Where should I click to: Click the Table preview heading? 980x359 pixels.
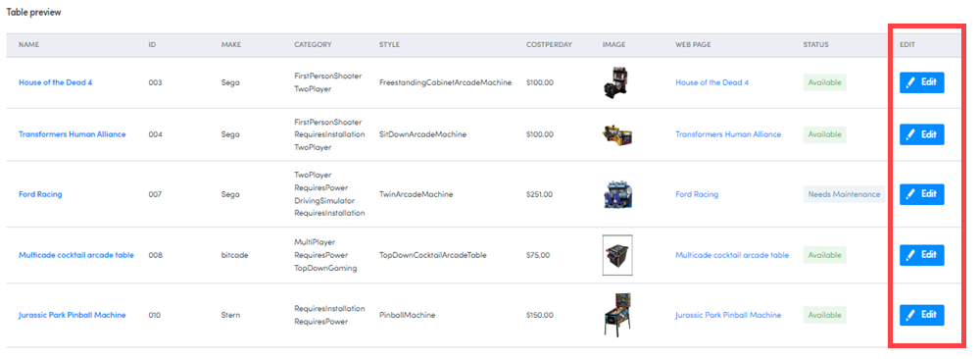(x=33, y=13)
